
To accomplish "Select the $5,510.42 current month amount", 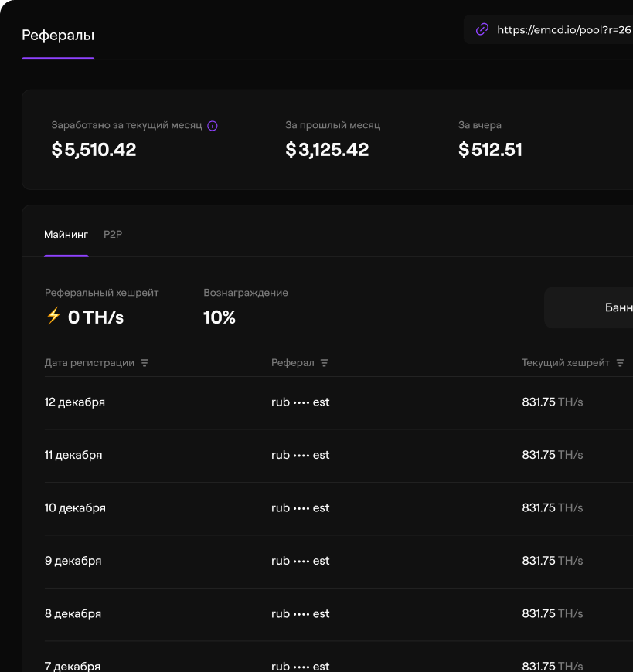I will pyautogui.click(x=94, y=150).
